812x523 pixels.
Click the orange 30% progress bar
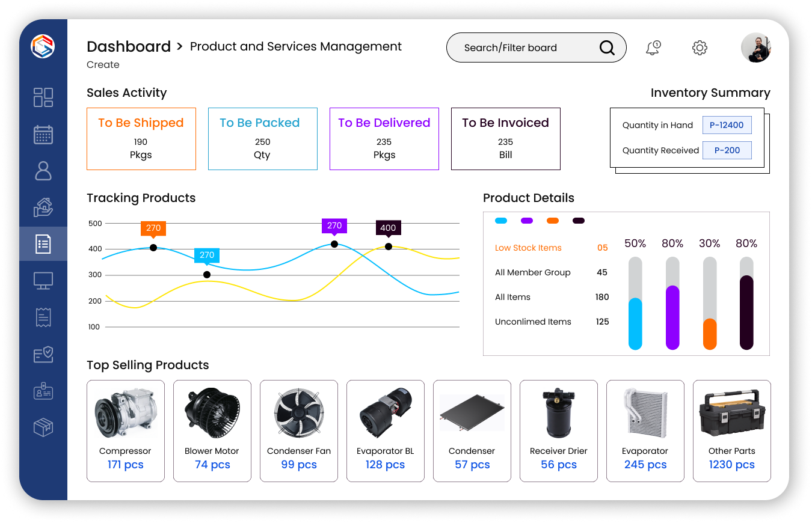coord(710,304)
